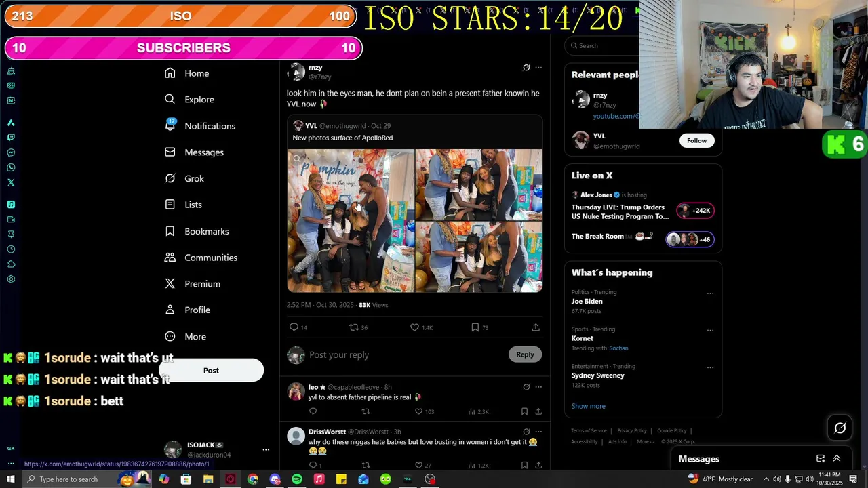
Task: Open options for Sydney Sweeney trend
Action: (710, 367)
